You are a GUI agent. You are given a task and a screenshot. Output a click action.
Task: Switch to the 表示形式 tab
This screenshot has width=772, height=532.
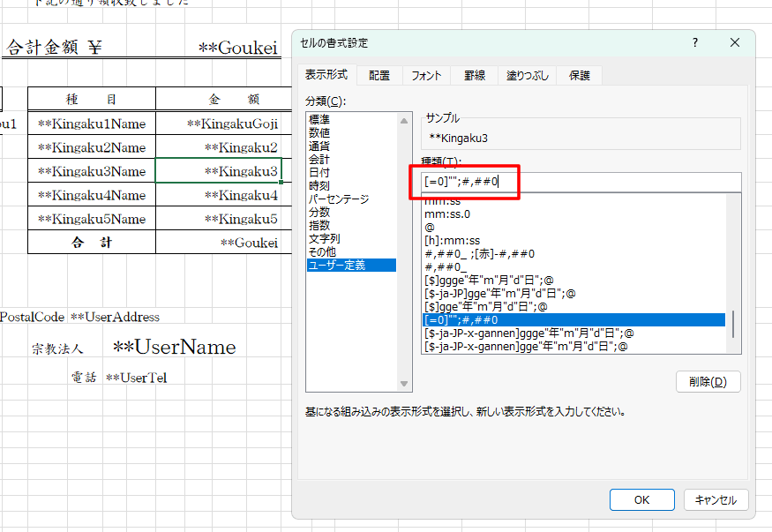pos(326,75)
